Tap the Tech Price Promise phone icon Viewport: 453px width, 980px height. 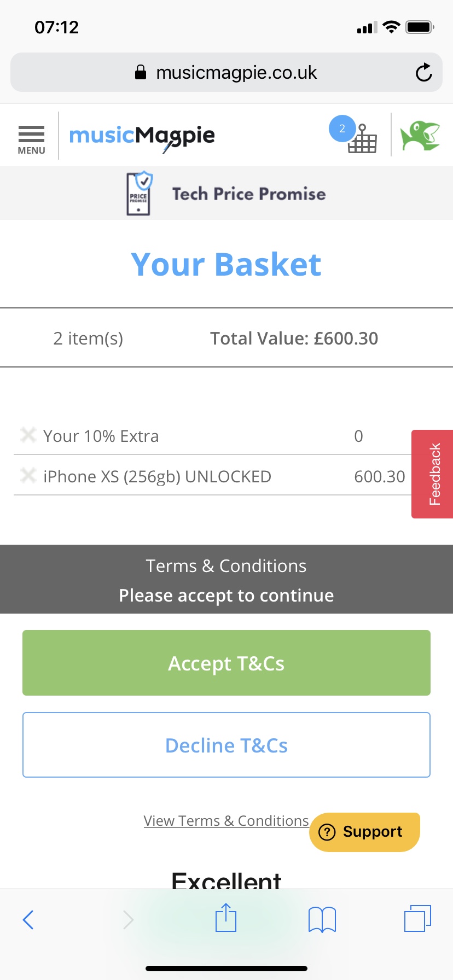pyautogui.click(x=139, y=193)
